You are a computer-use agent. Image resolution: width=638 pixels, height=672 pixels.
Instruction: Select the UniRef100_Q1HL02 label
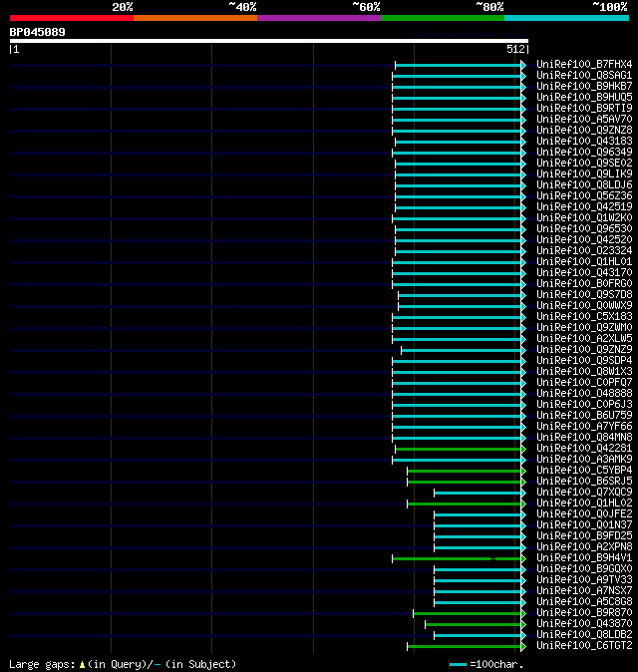coord(584,504)
